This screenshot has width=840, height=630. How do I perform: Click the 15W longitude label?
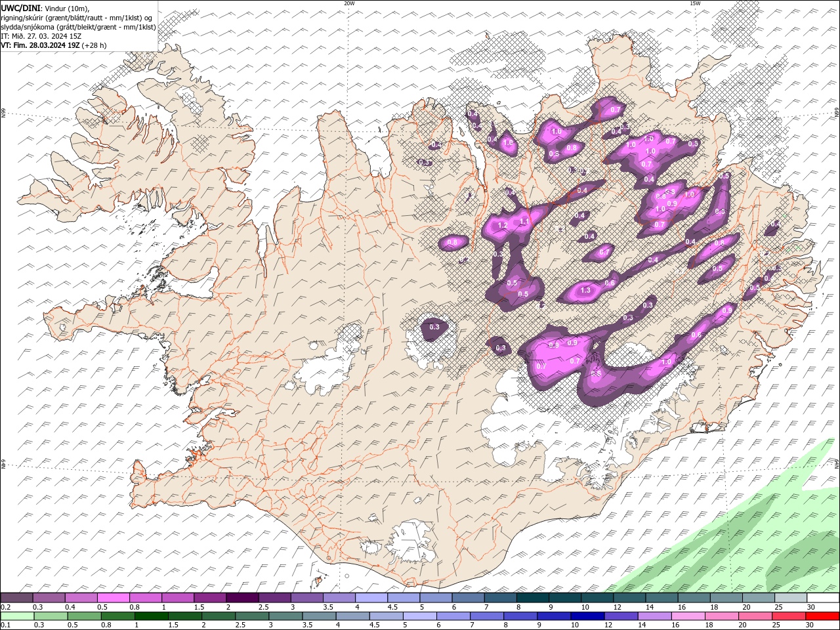[x=694, y=3]
